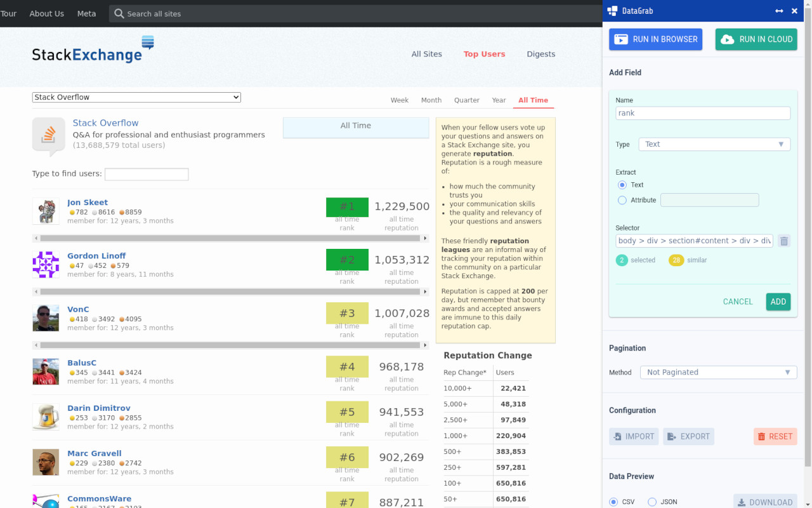
Task: Reset the configuration
Action: pos(775,436)
